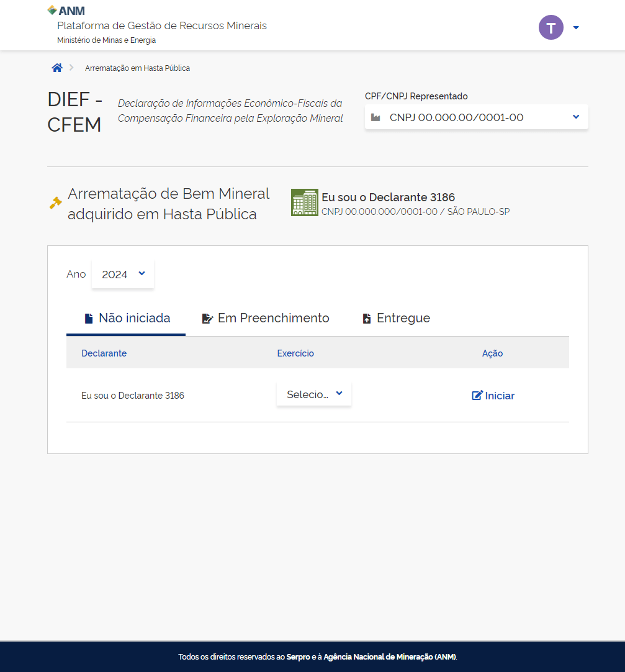Click the gavel icon beside Arrematação heading

coord(56,203)
